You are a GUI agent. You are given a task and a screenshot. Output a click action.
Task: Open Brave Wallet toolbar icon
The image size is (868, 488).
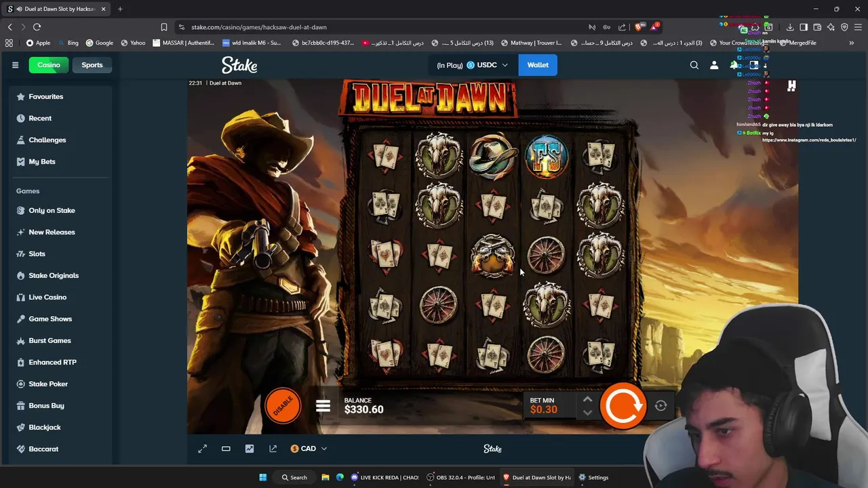coord(817,27)
